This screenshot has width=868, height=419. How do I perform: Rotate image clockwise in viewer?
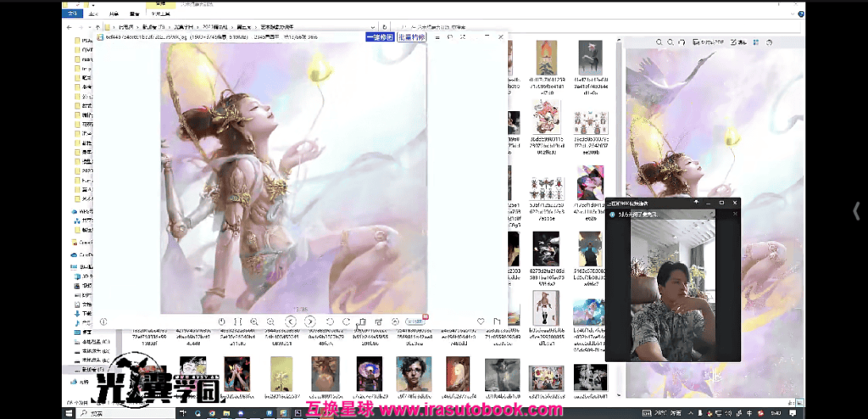click(x=346, y=321)
